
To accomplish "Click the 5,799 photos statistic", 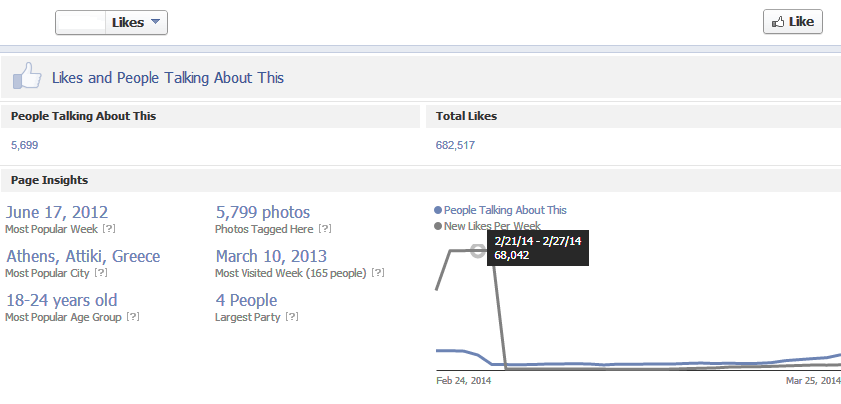I will click(263, 212).
